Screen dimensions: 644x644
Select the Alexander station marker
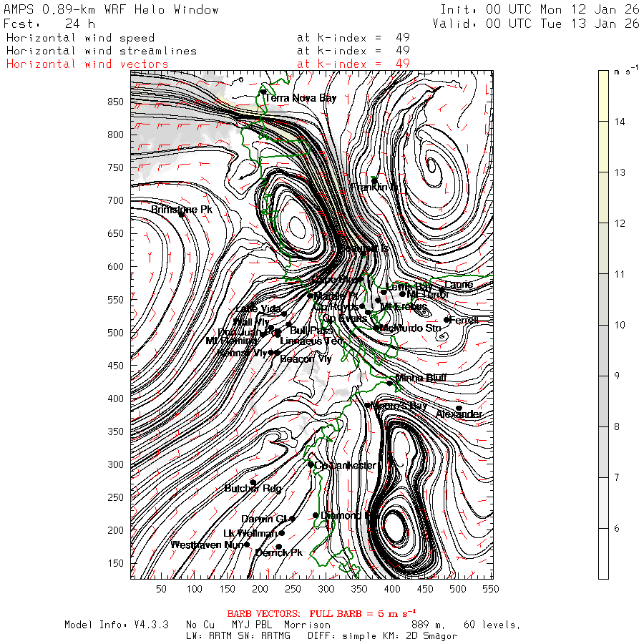pyautogui.click(x=459, y=409)
